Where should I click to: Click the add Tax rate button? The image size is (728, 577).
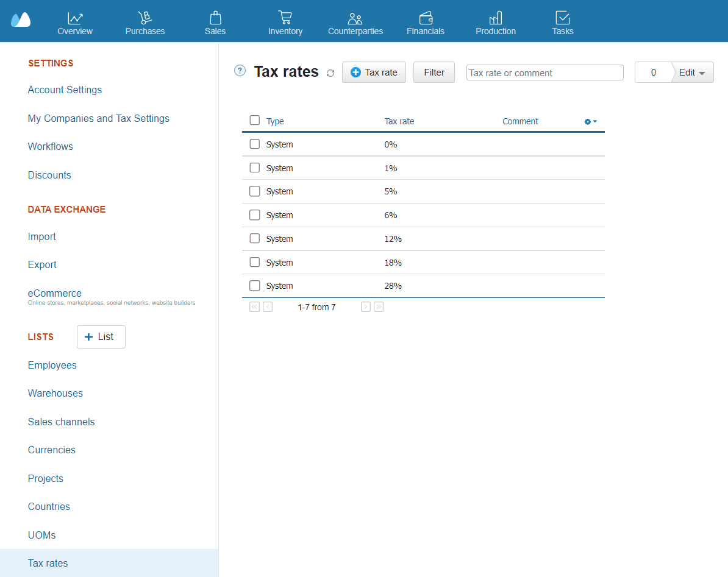pyautogui.click(x=374, y=73)
